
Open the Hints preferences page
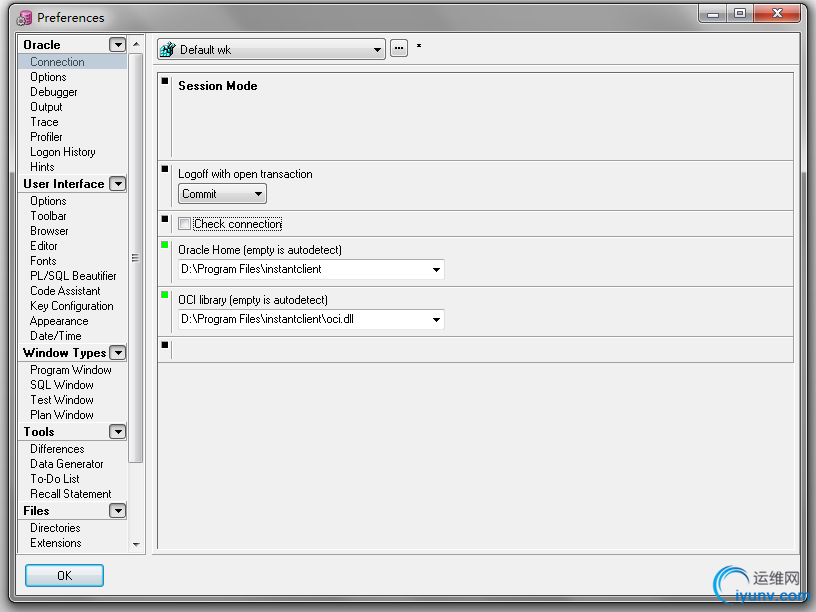(x=42, y=167)
